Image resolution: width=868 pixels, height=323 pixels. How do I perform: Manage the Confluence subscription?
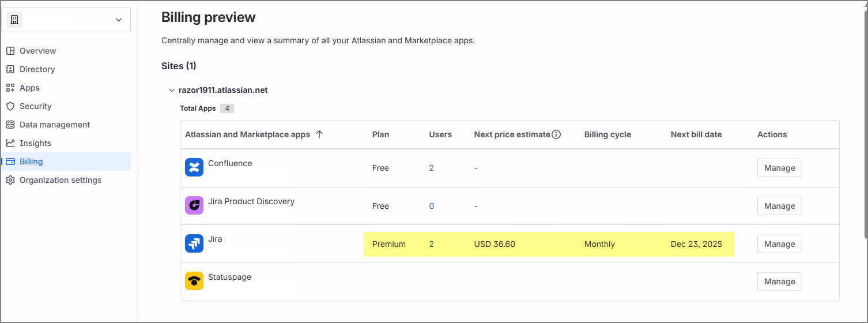(779, 168)
